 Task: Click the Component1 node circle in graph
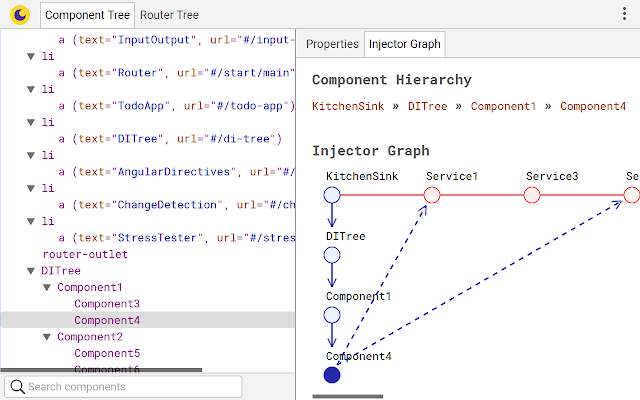tap(332, 315)
